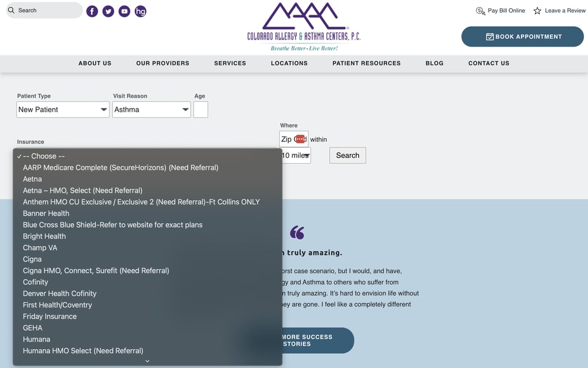Select plain Humana insurance option
The height and width of the screenshot is (368, 588).
[148, 340]
